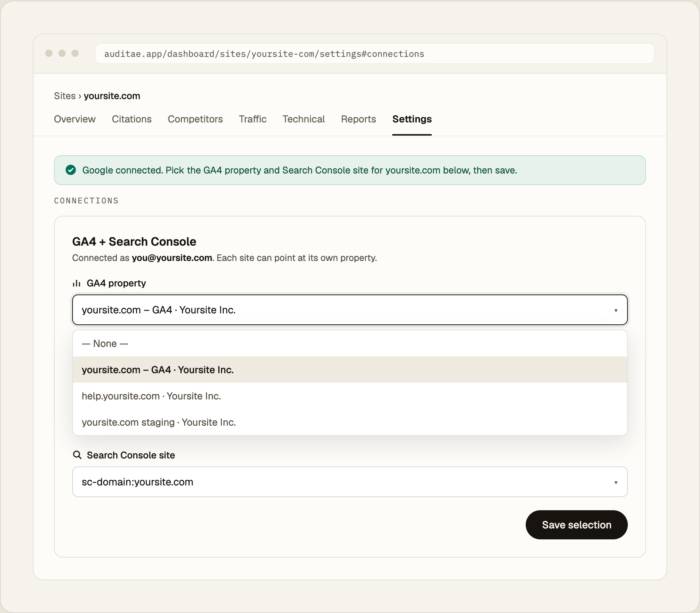Click the you@yoursite.com account text

pyautogui.click(x=172, y=258)
